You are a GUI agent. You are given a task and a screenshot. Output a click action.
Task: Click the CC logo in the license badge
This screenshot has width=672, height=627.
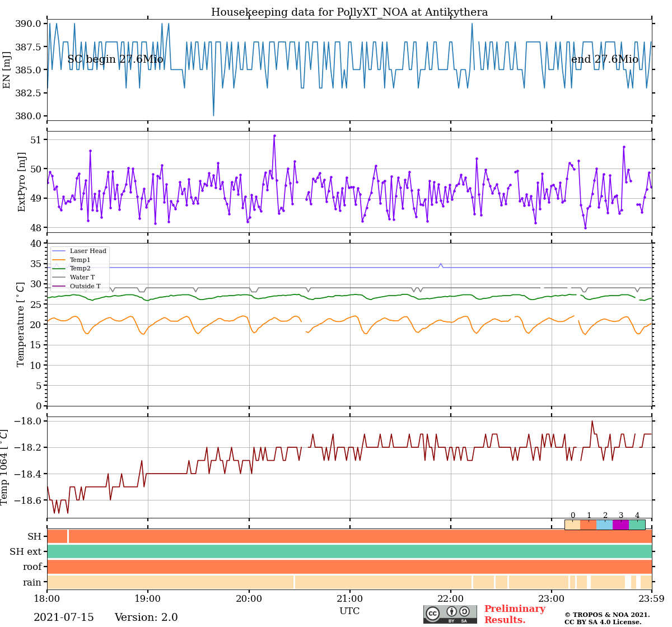coord(433,613)
